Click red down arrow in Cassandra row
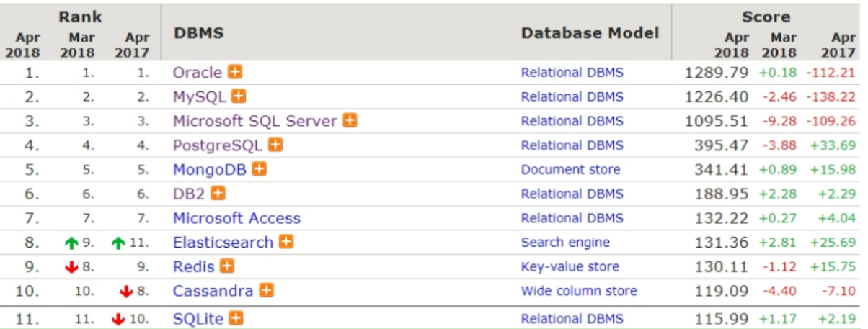 tap(125, 292)
